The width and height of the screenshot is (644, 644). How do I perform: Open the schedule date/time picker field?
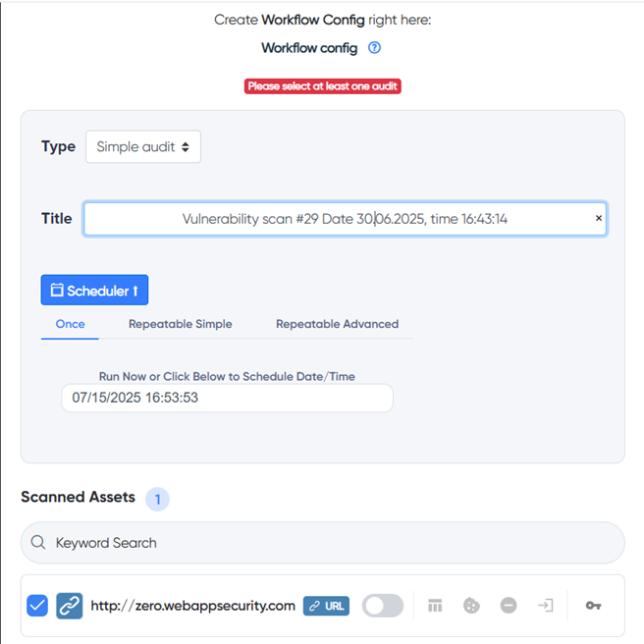pyautogui.click(x=227, y=398)
